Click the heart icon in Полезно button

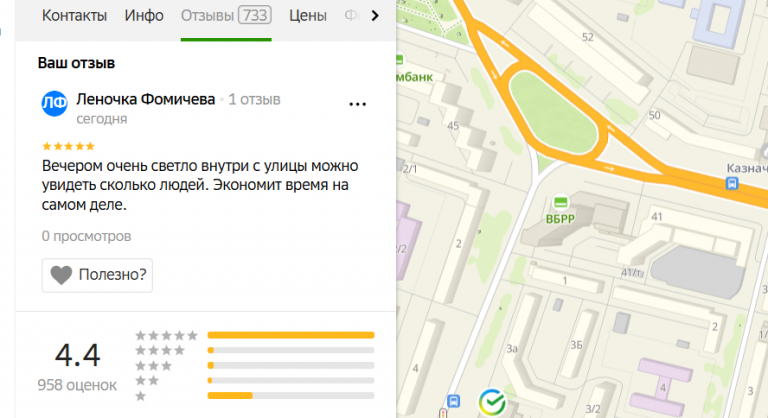tap(61, 275)
